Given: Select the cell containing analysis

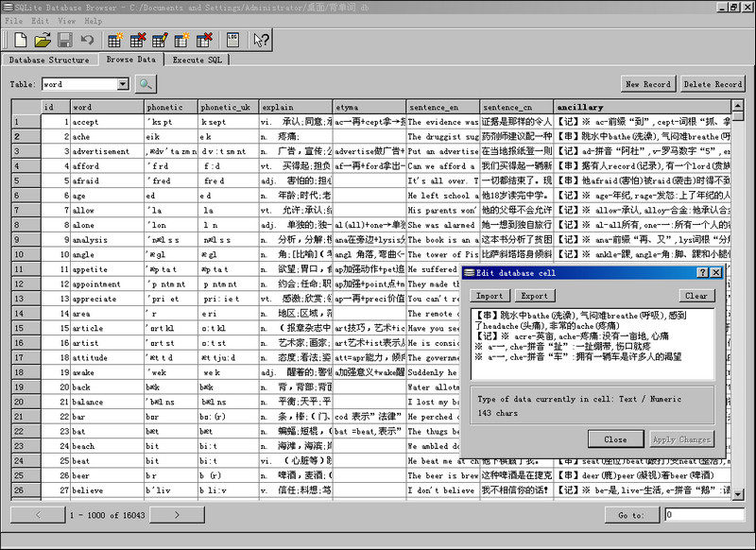Looking at the screenshot, I should (107, 240).
